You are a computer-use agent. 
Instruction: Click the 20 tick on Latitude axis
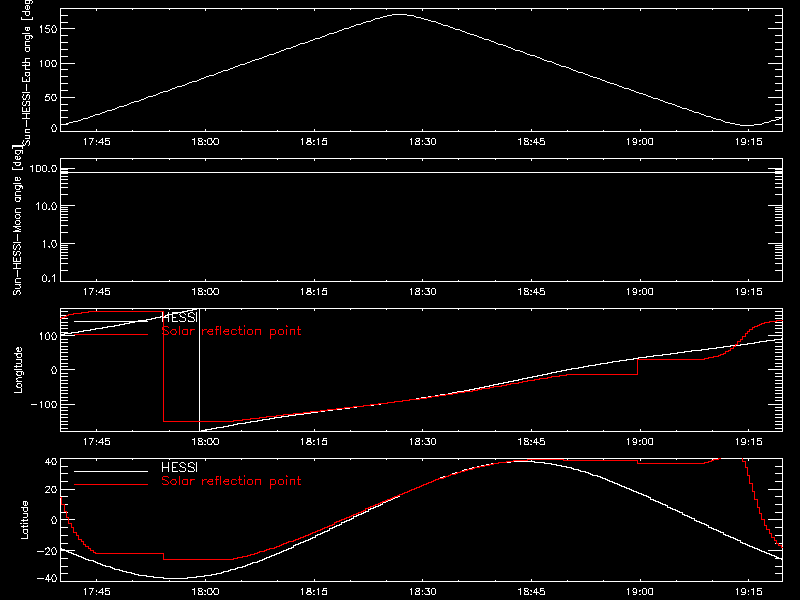coord(51,490)
